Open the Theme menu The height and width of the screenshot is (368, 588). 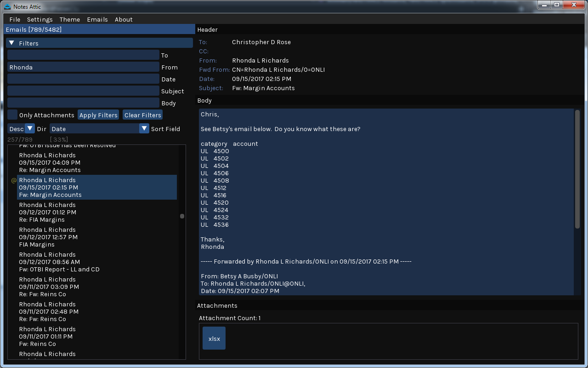(70, 19)
